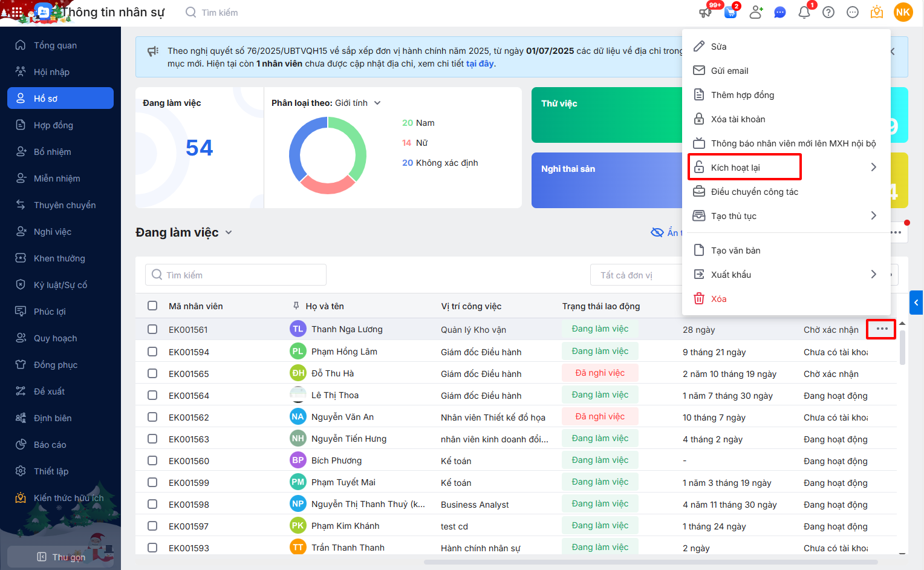The image size is (924, 570).
Task: Click the help question mark icon
Action: [828, 12]
